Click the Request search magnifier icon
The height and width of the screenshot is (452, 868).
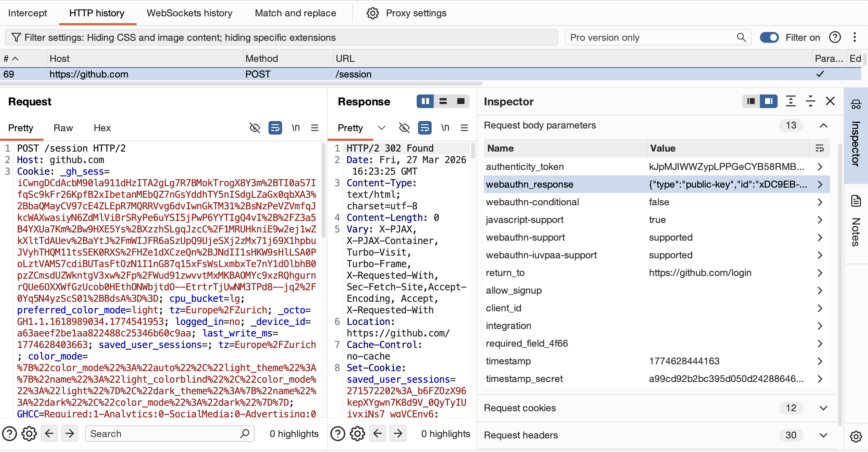click(245, 434)
